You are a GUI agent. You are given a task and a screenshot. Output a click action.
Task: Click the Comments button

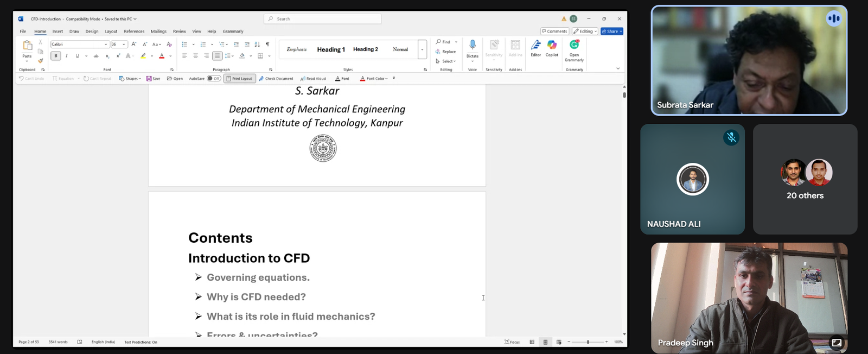554,31
